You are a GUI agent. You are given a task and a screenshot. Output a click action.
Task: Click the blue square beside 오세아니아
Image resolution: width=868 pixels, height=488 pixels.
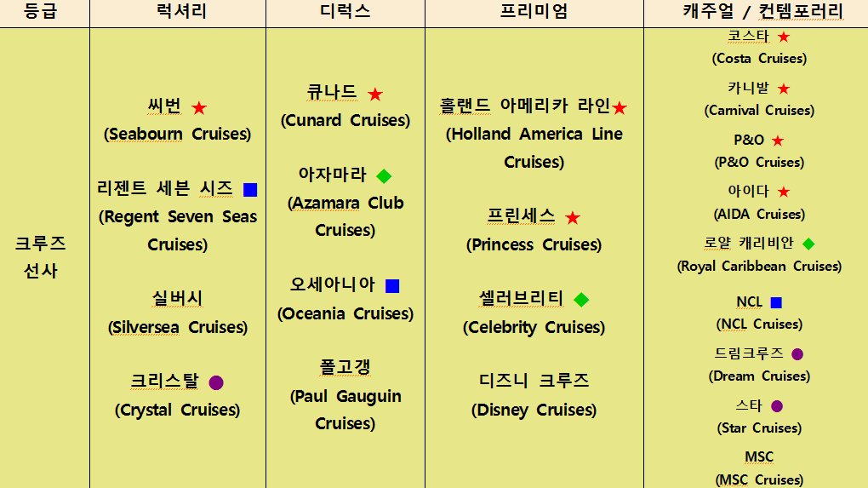pyautogui.click(x=392, y=286)
